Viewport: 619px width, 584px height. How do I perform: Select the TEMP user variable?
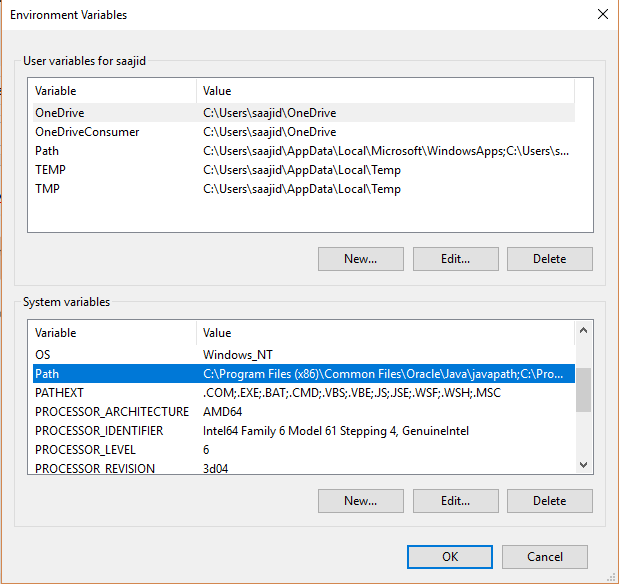tap(304, 170)
